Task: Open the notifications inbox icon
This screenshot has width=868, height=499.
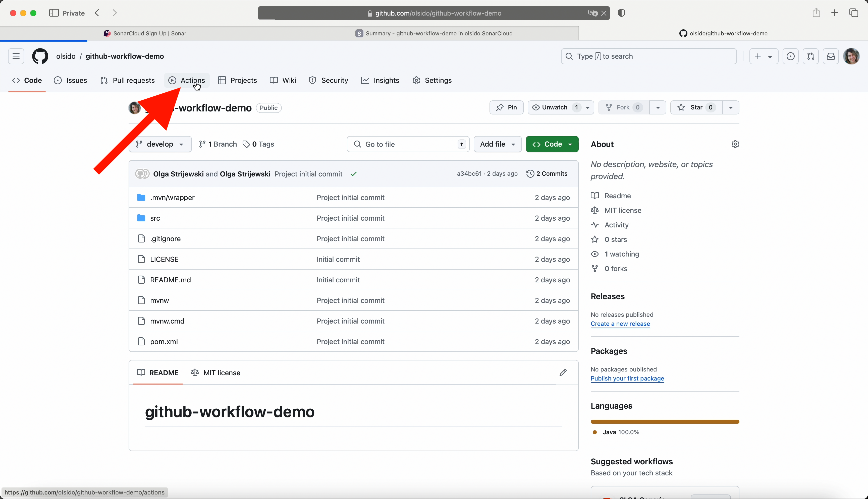Action: coord(831,56)
